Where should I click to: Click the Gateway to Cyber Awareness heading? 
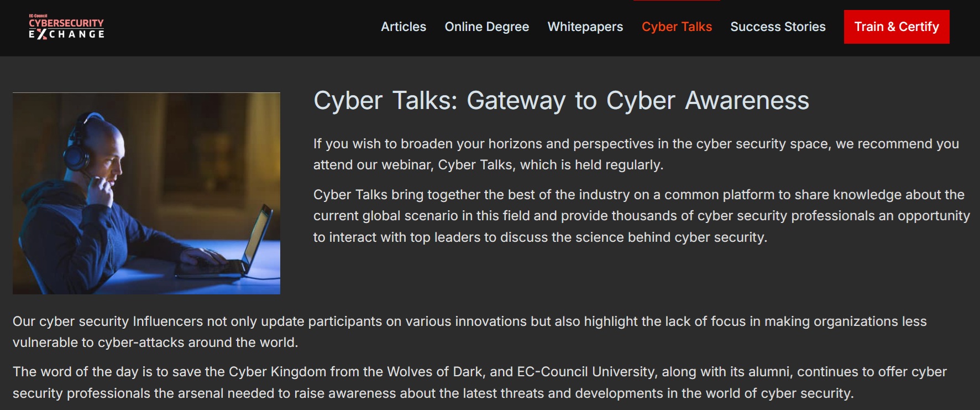point(561,101)
